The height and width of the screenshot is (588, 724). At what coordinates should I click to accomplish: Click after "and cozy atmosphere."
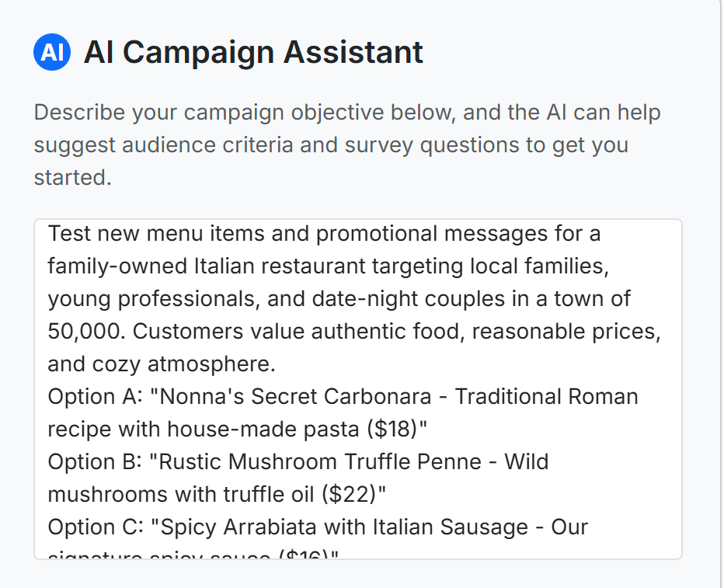[277, 364]
